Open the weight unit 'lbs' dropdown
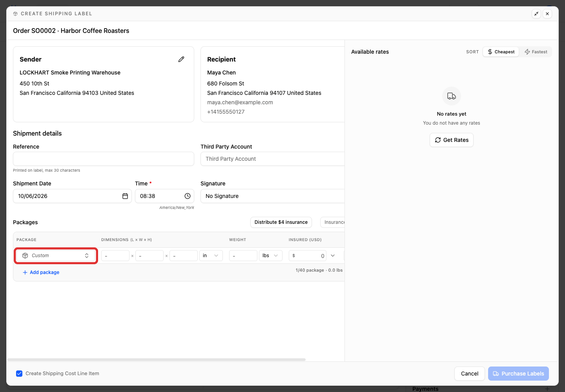This screenshot has height=392, width=565. 271,256
